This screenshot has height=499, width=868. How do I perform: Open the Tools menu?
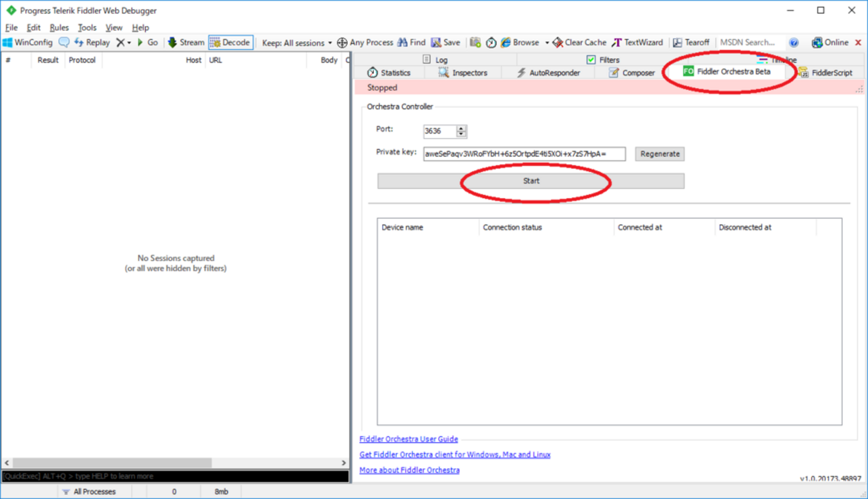point(87,27)
